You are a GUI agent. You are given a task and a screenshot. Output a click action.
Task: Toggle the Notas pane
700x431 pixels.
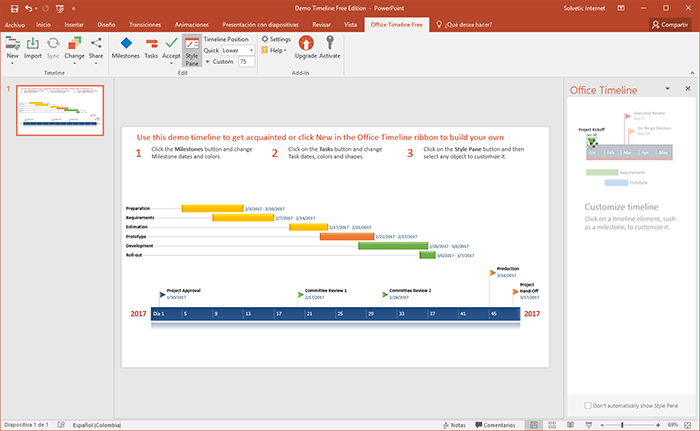point(454,425)
